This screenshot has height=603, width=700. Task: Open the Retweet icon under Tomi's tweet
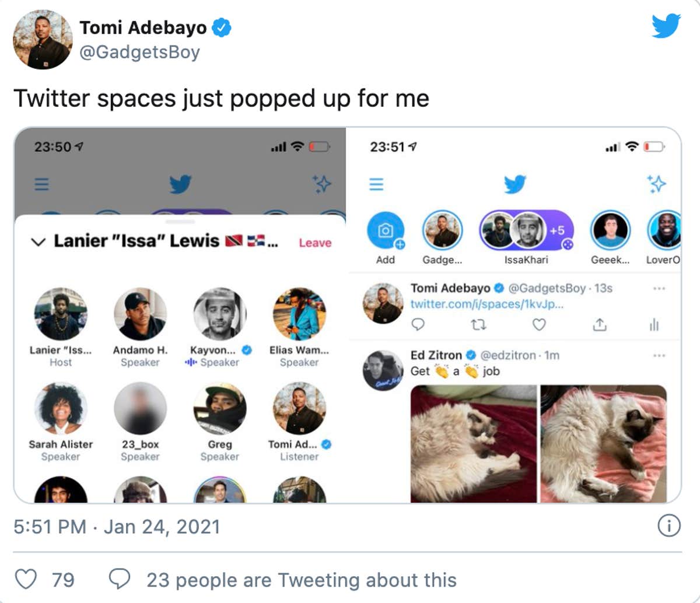[478, 325]
